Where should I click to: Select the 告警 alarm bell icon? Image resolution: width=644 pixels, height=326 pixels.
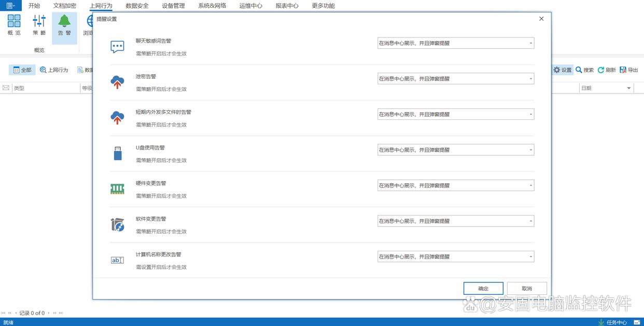pyautogui.click(x=64, y=21)
